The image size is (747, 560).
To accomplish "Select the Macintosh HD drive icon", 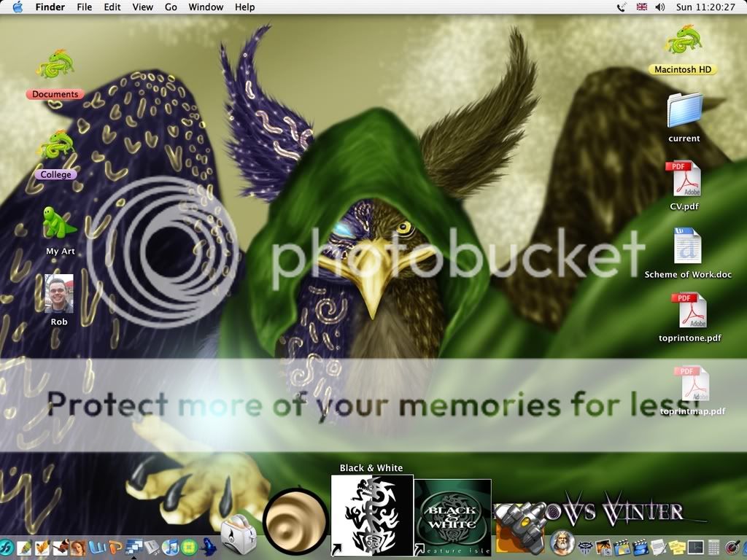I will click(683, 41).
